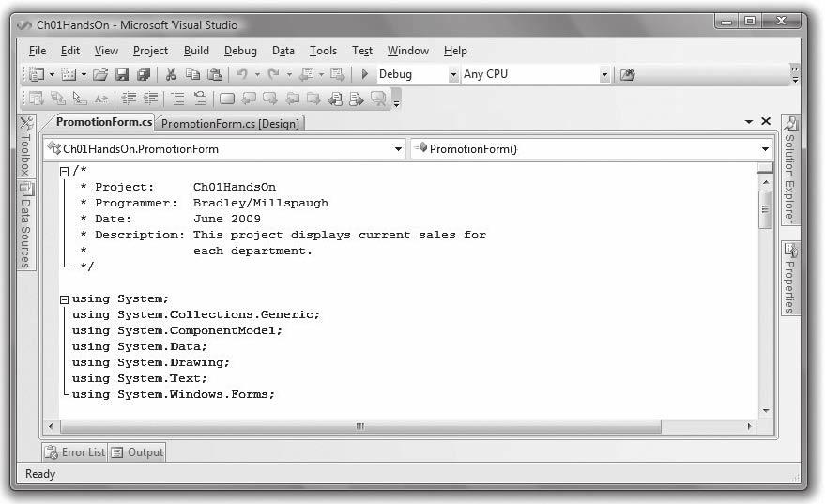Screen dimensions: 825x504
Task: Cut selection with the scissors icon
Action: (171, 74)
